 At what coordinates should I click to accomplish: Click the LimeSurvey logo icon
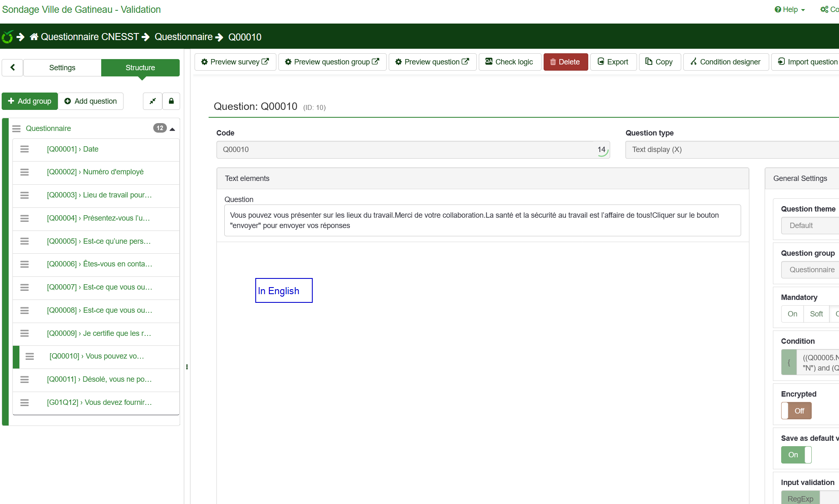point(7,37)
